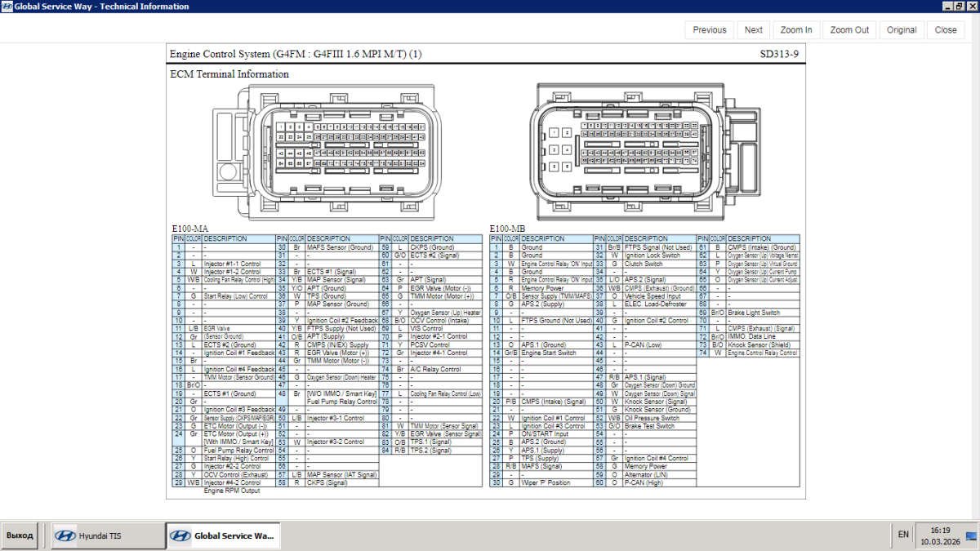Go to the Next diagram page
The width and height of the screenshot is (980, 551).
click(754, 30)
